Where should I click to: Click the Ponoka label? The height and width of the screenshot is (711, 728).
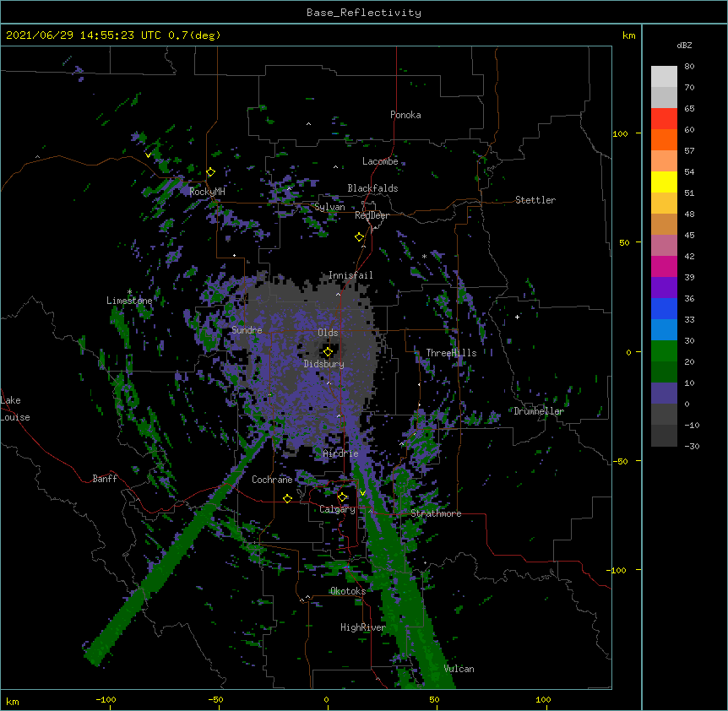(x=405, y=115)
